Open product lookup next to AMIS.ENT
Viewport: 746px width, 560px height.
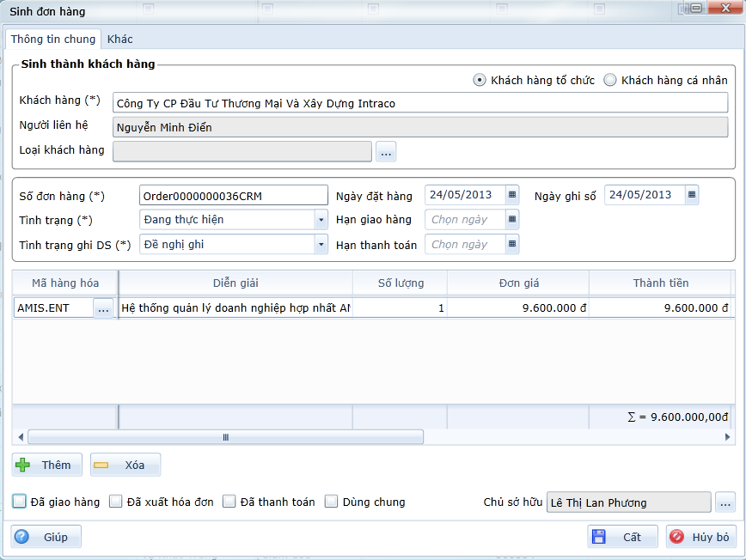104,308
